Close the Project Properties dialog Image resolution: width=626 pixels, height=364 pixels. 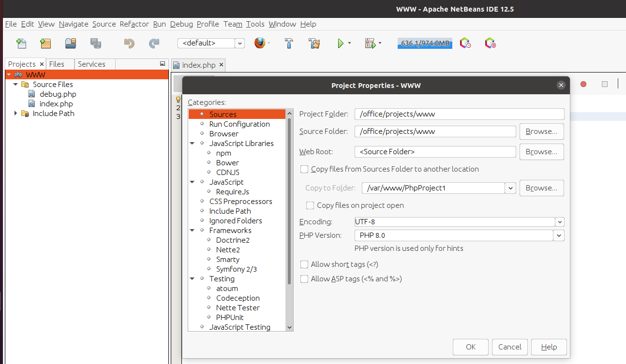[x=561, y=85]
